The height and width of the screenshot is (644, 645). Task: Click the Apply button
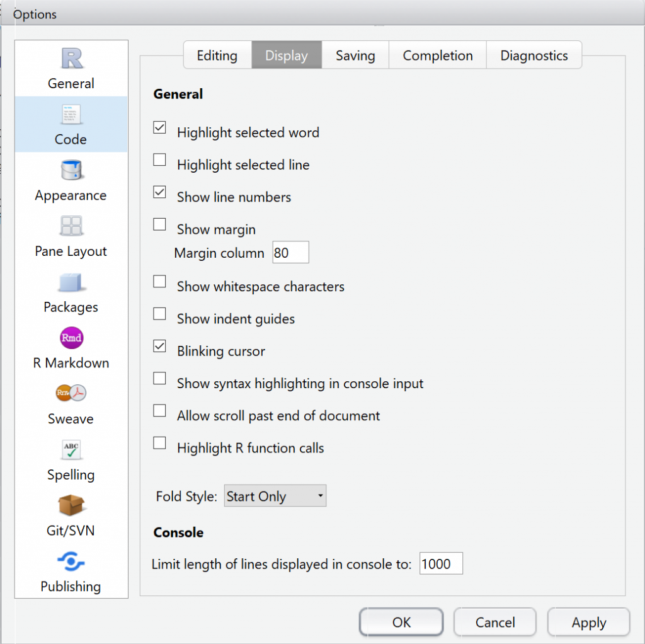589,622
